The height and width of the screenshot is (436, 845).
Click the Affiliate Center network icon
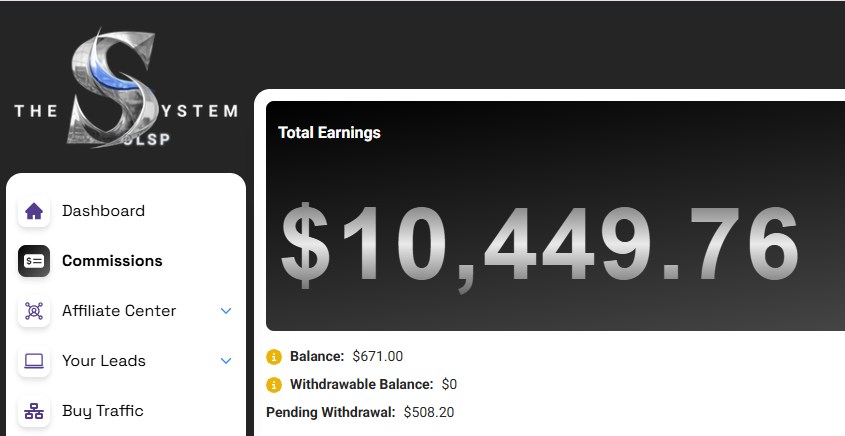point(34,311)
